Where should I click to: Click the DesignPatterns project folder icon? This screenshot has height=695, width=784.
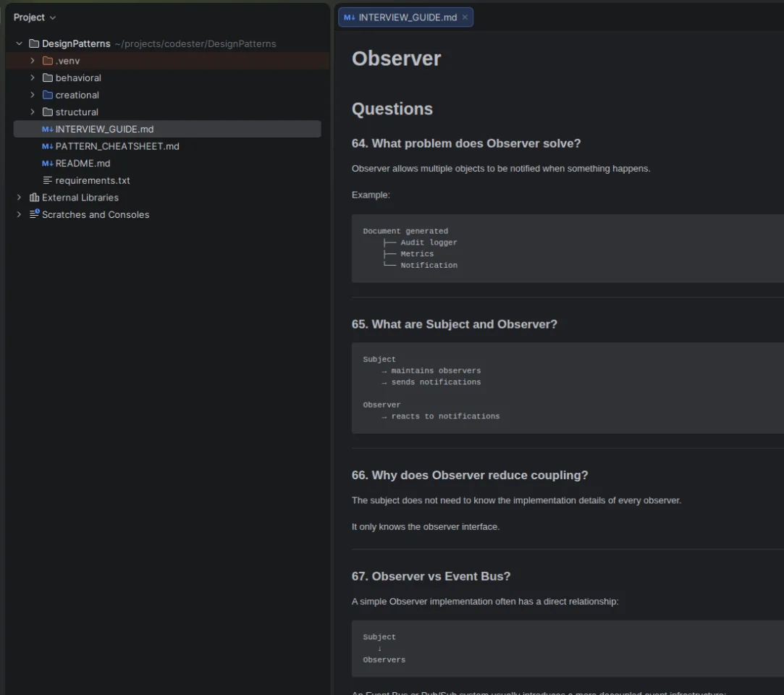[34, 43]
